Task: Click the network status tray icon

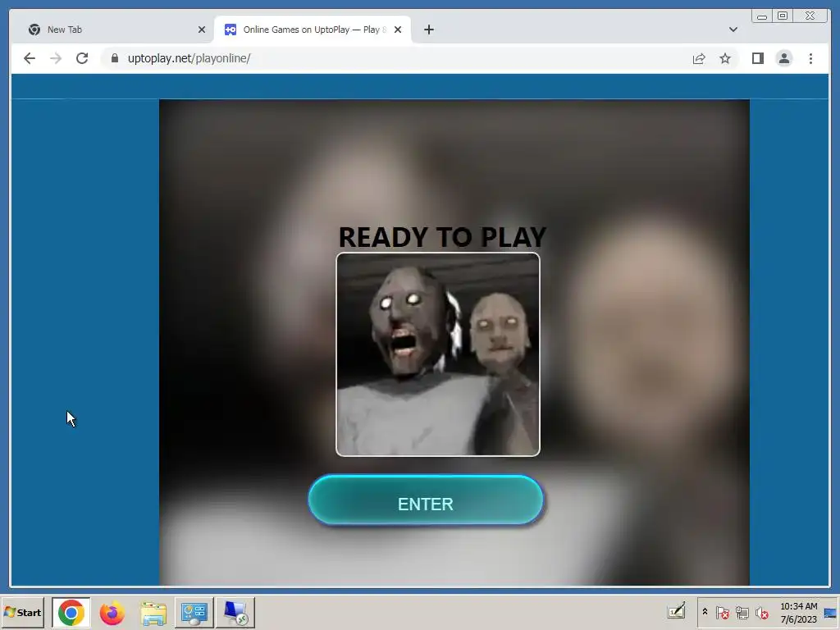Action: coord(742,612)
